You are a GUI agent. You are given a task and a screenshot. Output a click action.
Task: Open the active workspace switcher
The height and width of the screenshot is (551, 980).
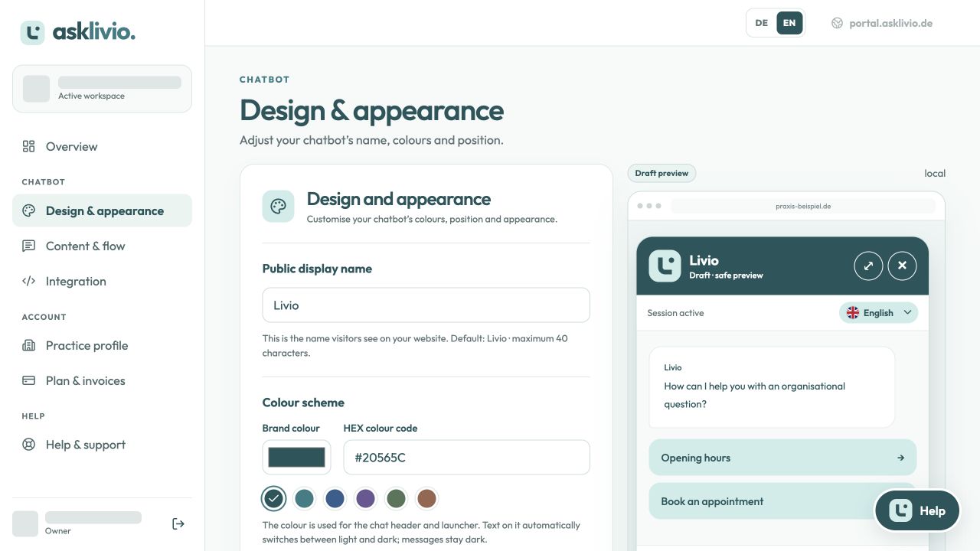click(102, 89)
